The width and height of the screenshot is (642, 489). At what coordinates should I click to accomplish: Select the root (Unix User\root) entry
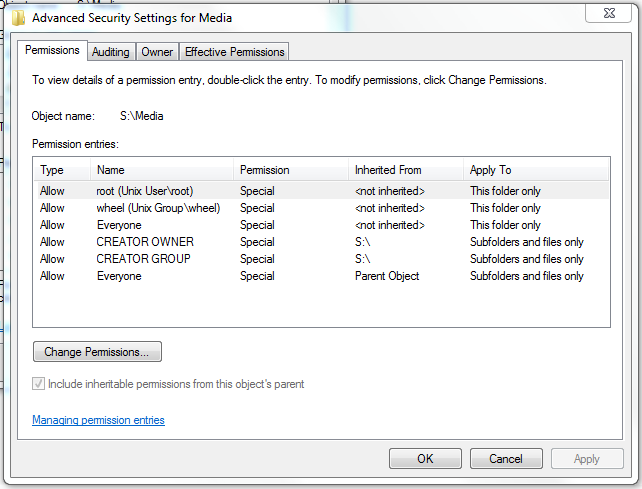323,191
